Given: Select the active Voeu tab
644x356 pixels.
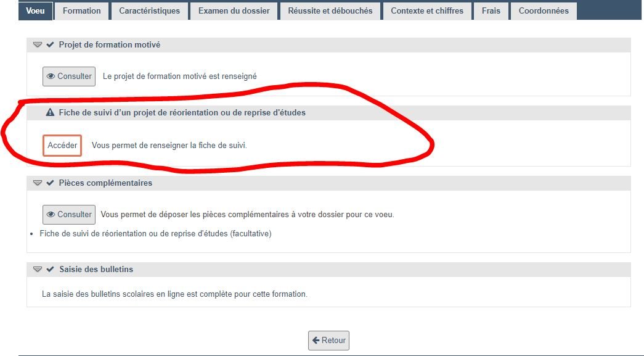Looking at the screenshot, I should click(35, 10).
